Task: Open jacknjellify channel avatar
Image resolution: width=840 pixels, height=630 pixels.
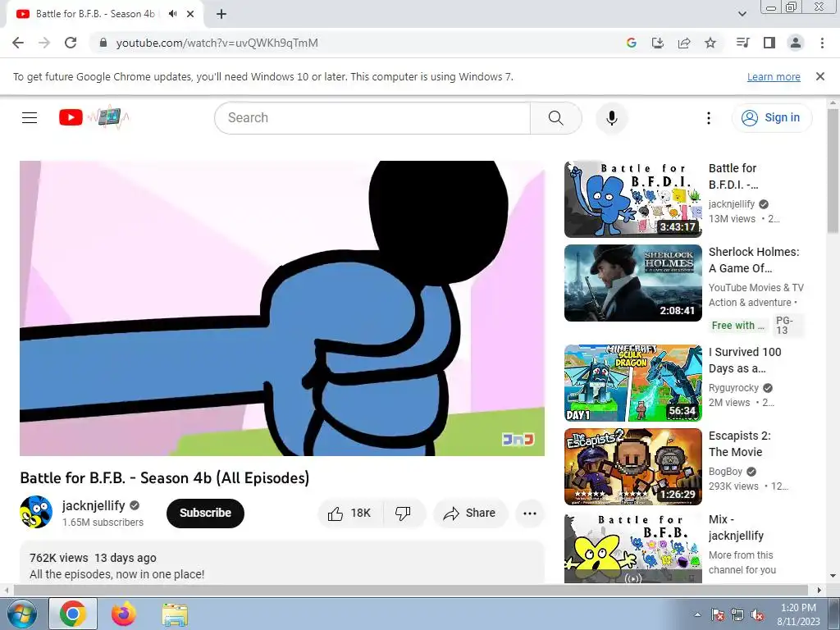Action: click(36, 512)
